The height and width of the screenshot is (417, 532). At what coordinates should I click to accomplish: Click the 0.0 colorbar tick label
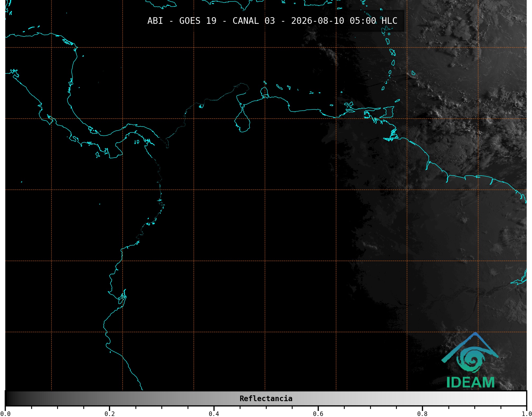coord(5,414)
